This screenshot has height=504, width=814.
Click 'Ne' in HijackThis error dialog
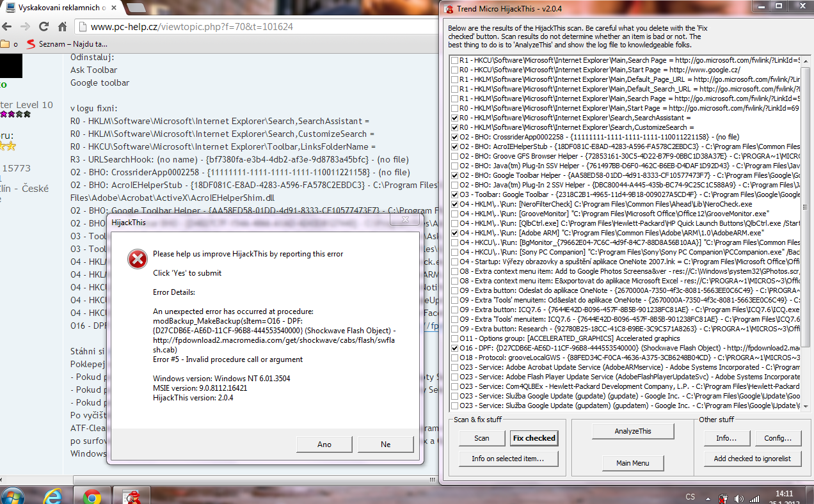(x=385, y=445)
